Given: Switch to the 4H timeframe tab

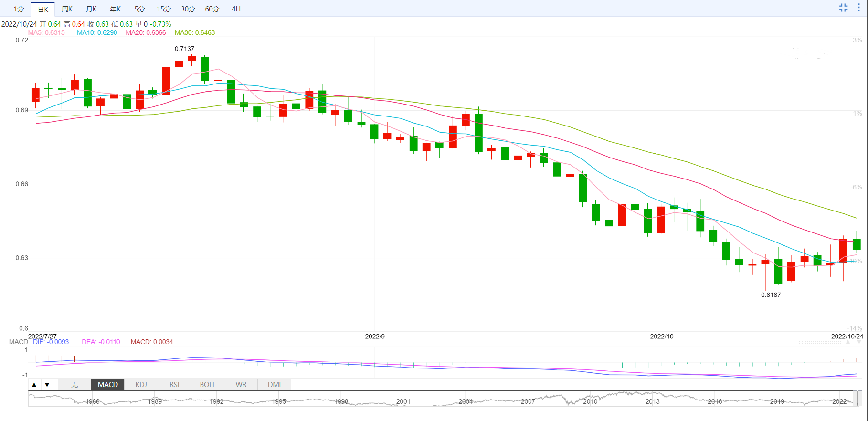Looking at the screenshot, I should 236,9.
